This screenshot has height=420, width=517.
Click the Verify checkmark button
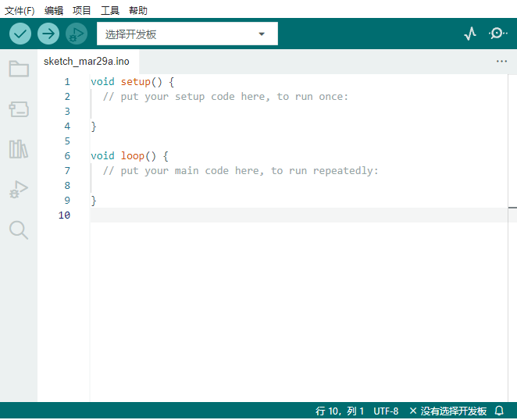20,34
